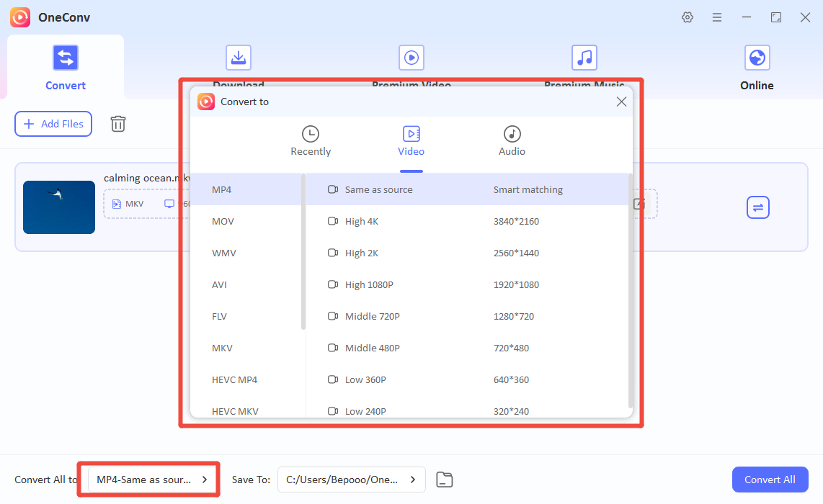This screenshot has height=504, width=823.
Task: Click the hamburger menu icon
Action: 717,17
